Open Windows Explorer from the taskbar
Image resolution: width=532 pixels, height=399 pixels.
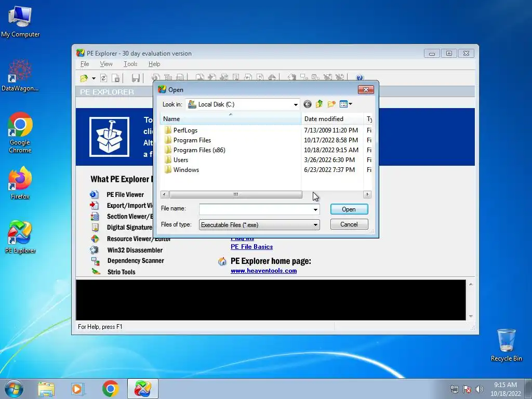coord(46,389)
